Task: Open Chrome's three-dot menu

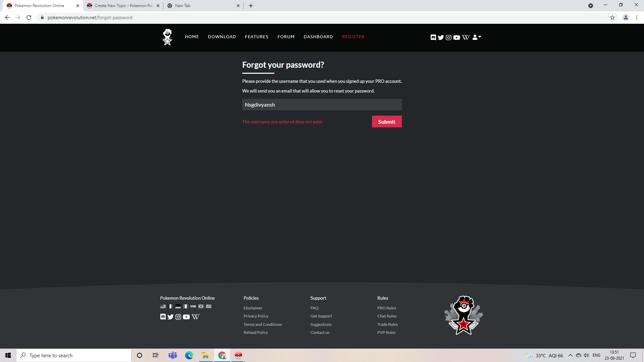Action: pyautogui.click(x=637, y=17)
